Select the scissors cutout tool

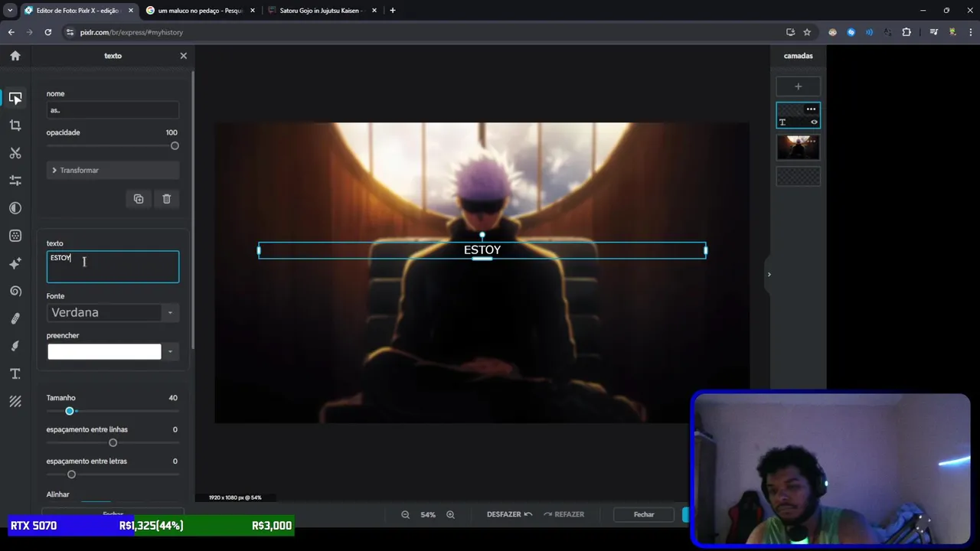(x=15, y=153)
